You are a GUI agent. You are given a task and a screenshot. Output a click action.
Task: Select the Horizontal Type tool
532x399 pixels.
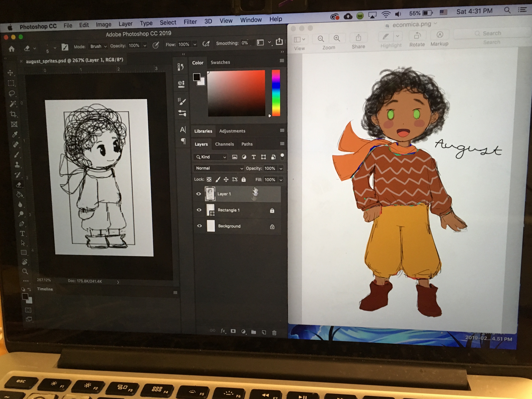[22, 234]
